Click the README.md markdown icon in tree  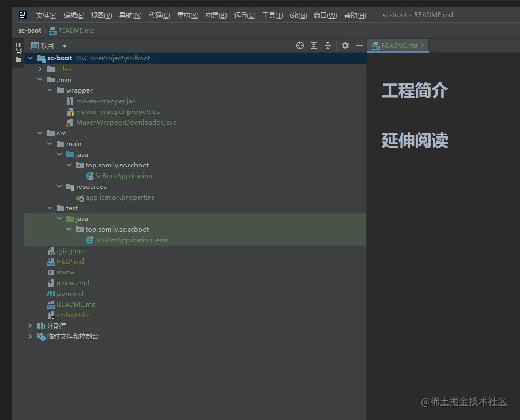click(51, 304)
